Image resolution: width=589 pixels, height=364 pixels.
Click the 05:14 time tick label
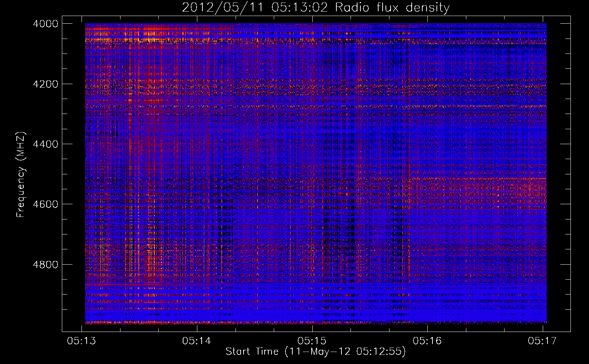pos(197,341)
